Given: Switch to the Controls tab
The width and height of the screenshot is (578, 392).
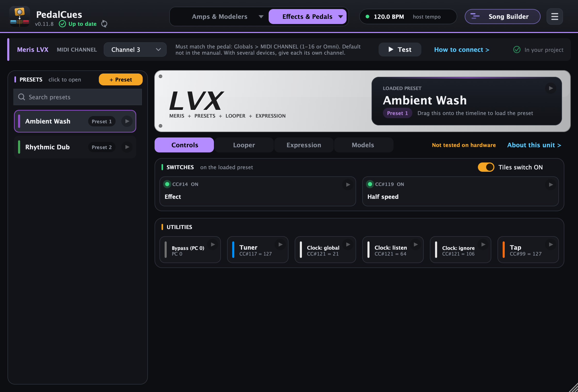Looking at the screenshot, I should 184,145.
